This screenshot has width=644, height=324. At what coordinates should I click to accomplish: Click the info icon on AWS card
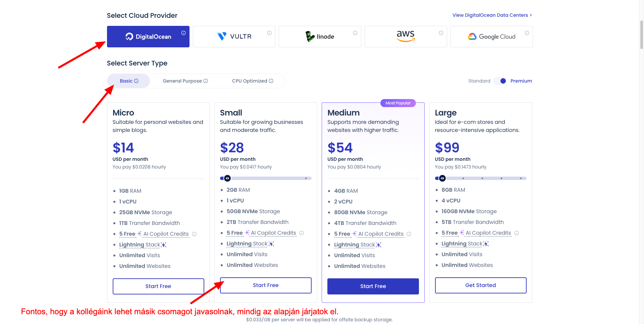pos(441,33)
